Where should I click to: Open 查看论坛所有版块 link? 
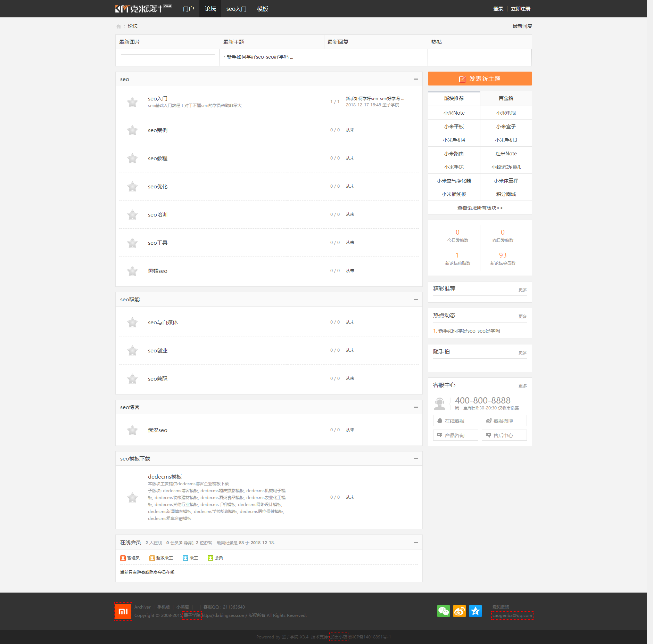tap(479, 207)
